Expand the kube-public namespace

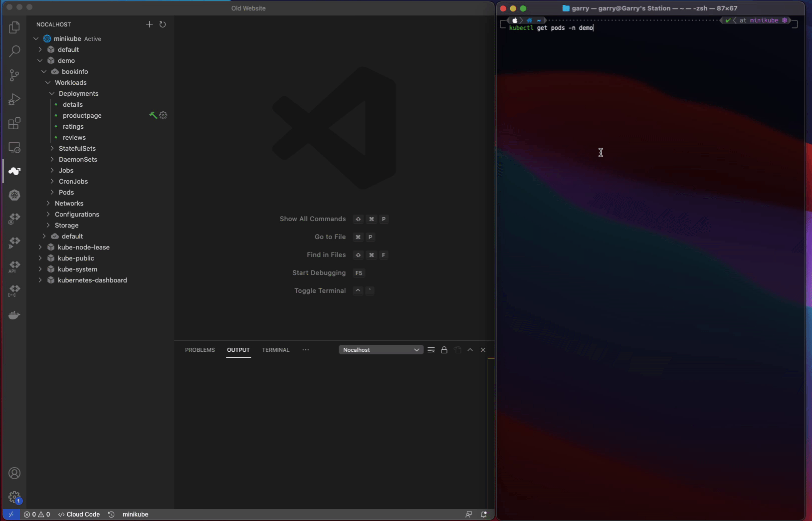pyautogui.click(x=40, y=258)
